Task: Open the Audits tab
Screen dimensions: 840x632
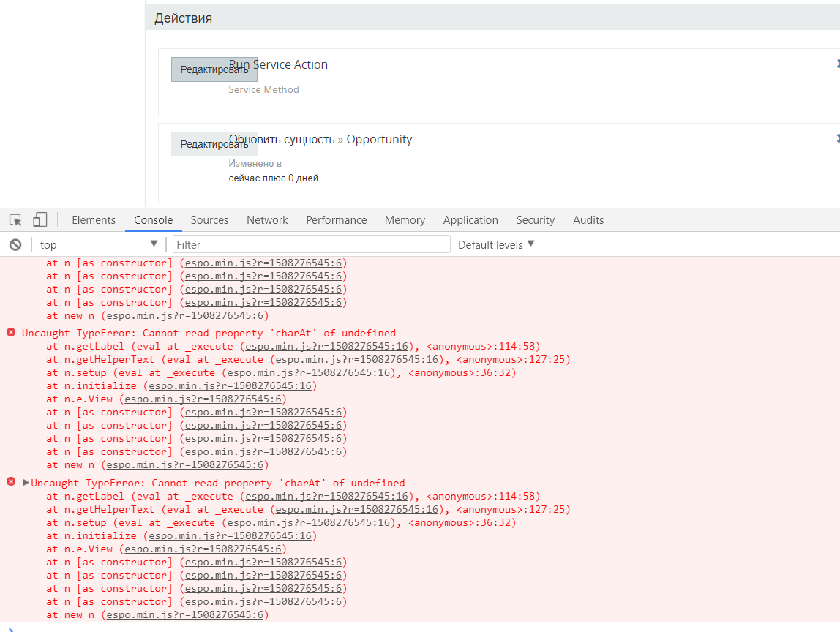Action: 588,220
